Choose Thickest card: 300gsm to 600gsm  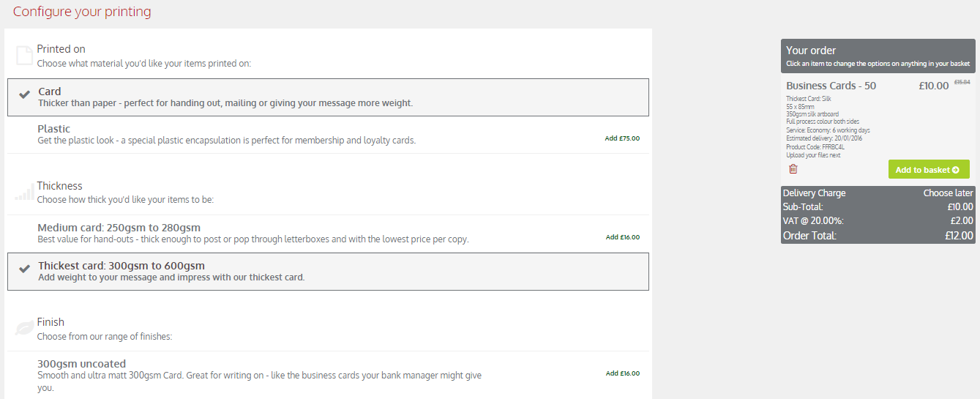[328, 272]
